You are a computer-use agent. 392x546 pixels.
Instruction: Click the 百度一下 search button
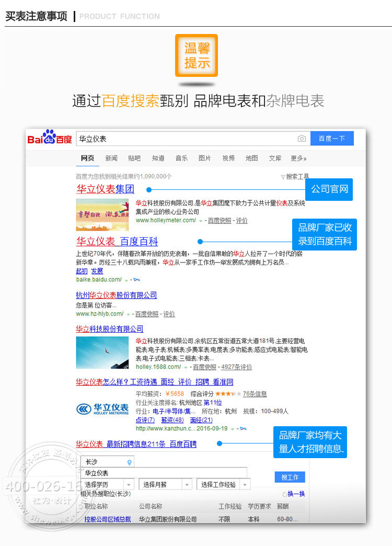click(x=332, y=138)
